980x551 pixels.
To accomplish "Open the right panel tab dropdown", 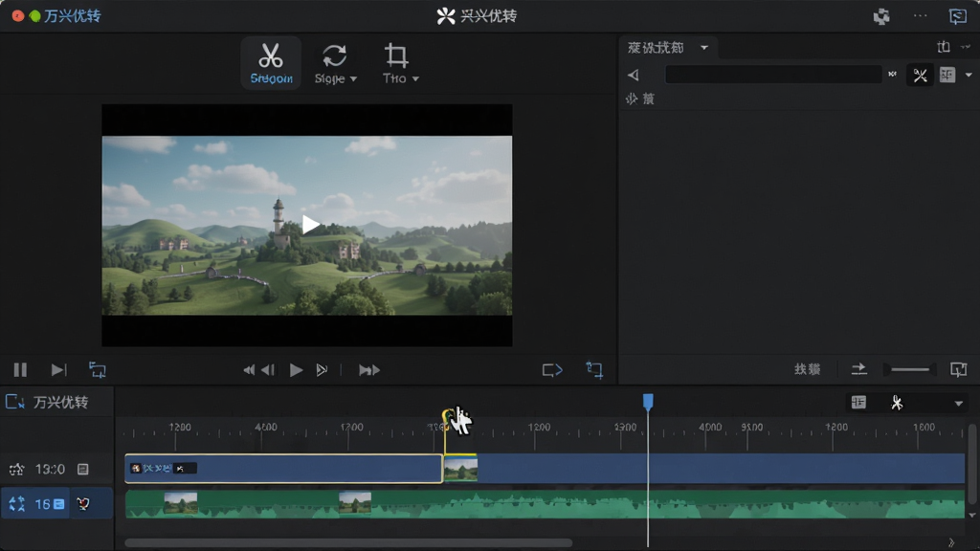I will click(704, 48).
